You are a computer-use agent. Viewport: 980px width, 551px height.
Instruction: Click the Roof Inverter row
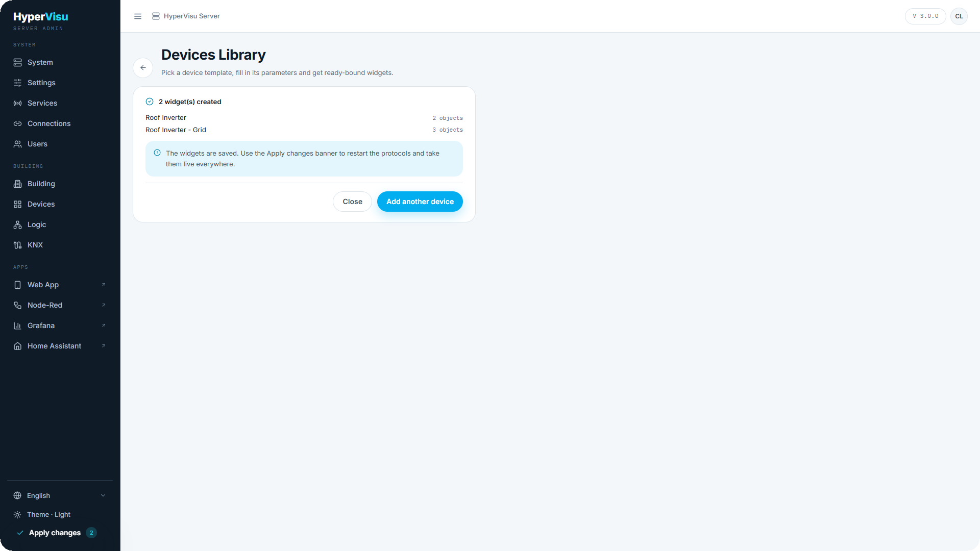[304, 118]
